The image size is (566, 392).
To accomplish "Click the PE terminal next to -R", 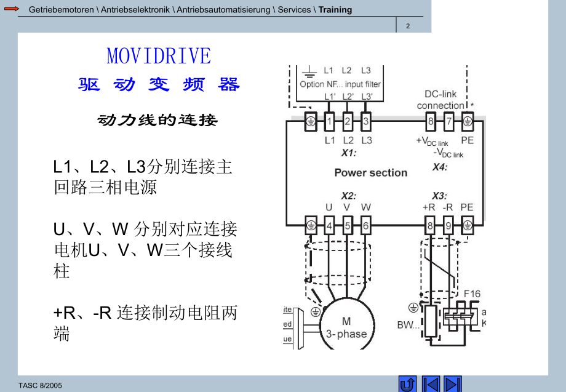I will pos(466,225).
